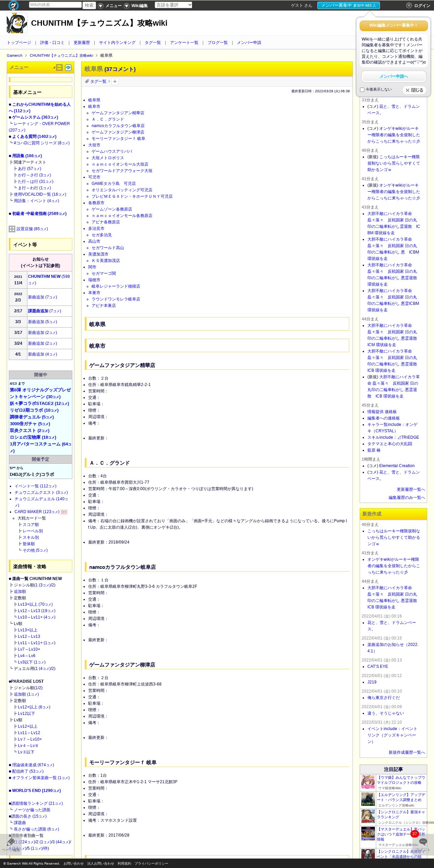The image size is (434, 868).
Task: Click the tag icon next to タグ一覧
Action: [87, 81]
